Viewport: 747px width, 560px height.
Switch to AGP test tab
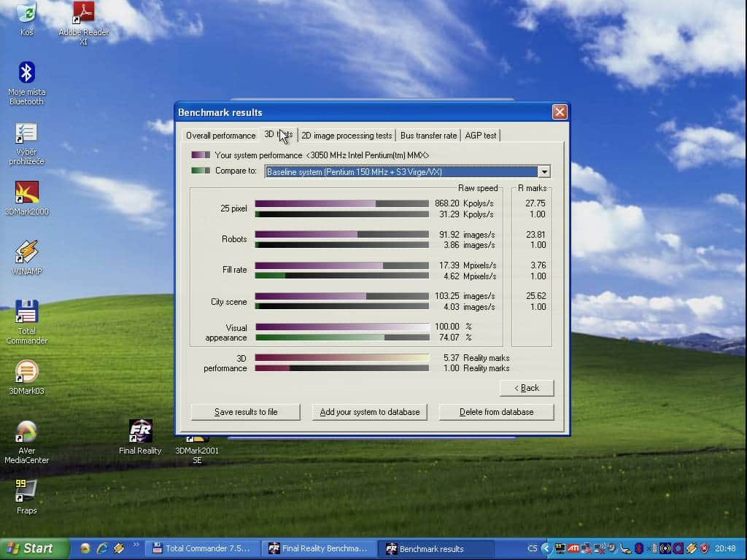(480, 136)
